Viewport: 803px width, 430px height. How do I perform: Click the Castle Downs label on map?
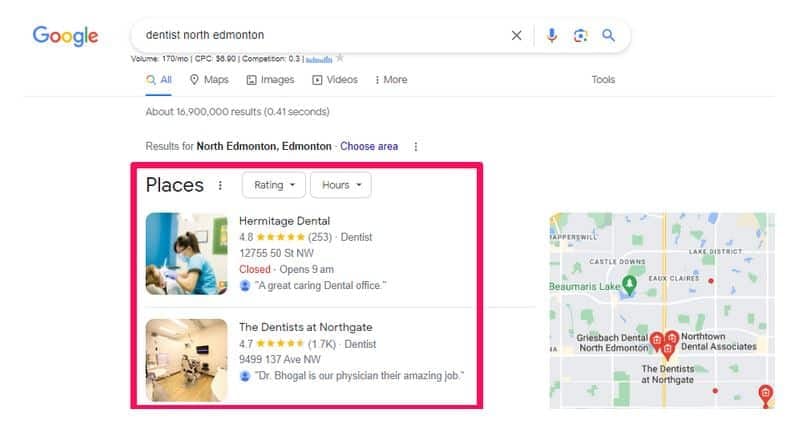click(617, 262)
